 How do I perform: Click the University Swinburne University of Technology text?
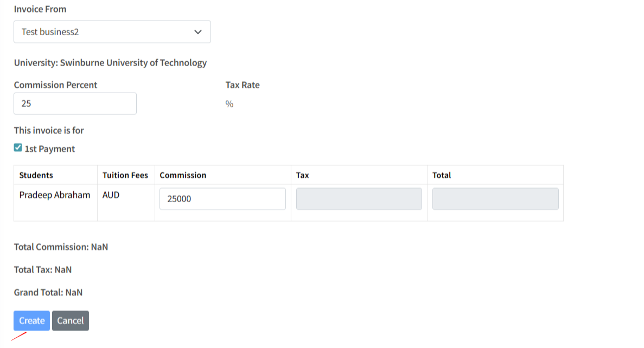tap(110, 63)
